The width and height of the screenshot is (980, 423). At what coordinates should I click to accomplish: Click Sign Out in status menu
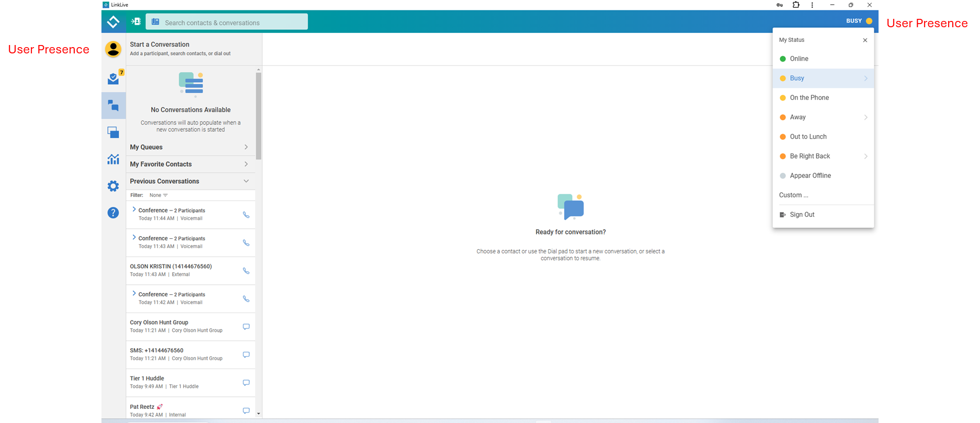(x=802, y=215)
